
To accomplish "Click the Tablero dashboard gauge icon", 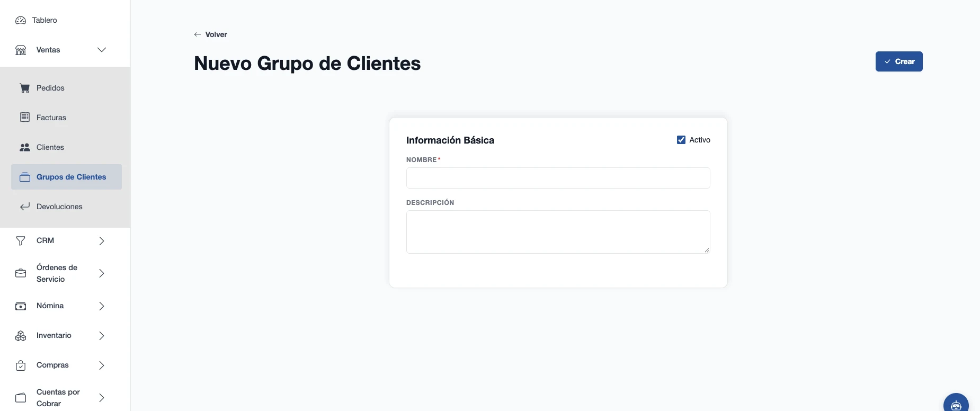I will point(21,20).
